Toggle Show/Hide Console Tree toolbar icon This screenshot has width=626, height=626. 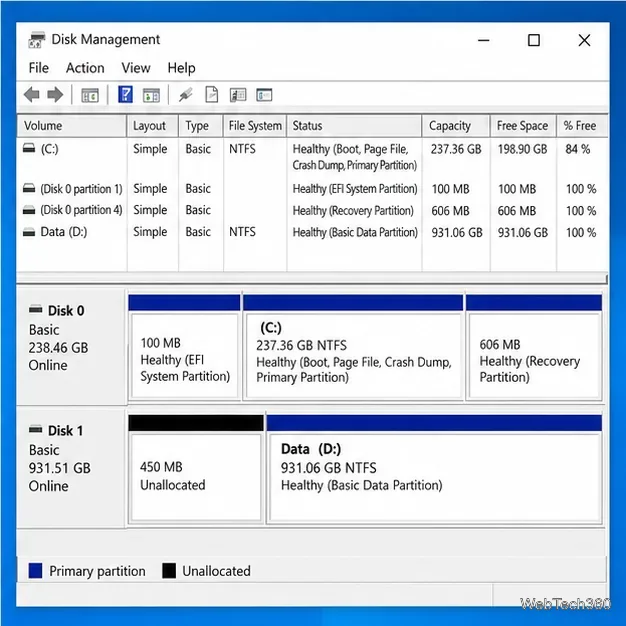[x=90, y=95]
